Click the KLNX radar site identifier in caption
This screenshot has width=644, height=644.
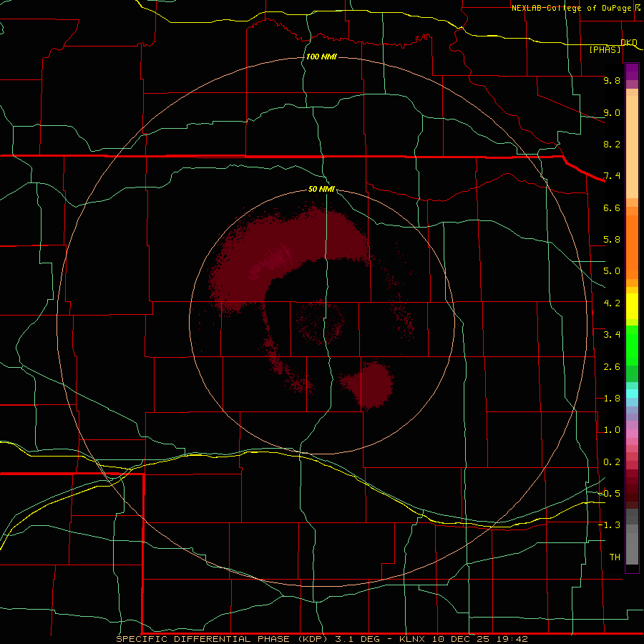(x=414, y=639)
